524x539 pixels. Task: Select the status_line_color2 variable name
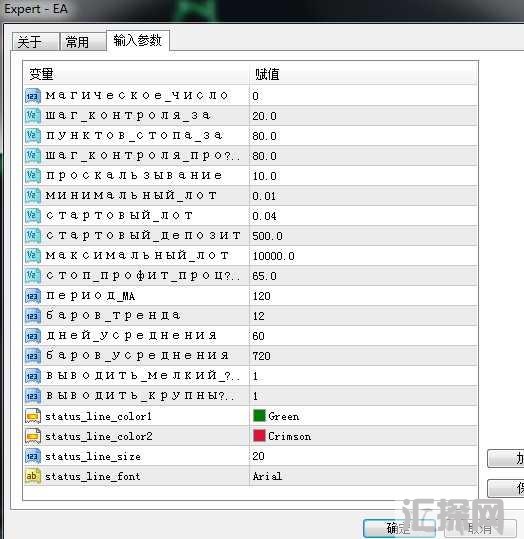tap(99, 436)
